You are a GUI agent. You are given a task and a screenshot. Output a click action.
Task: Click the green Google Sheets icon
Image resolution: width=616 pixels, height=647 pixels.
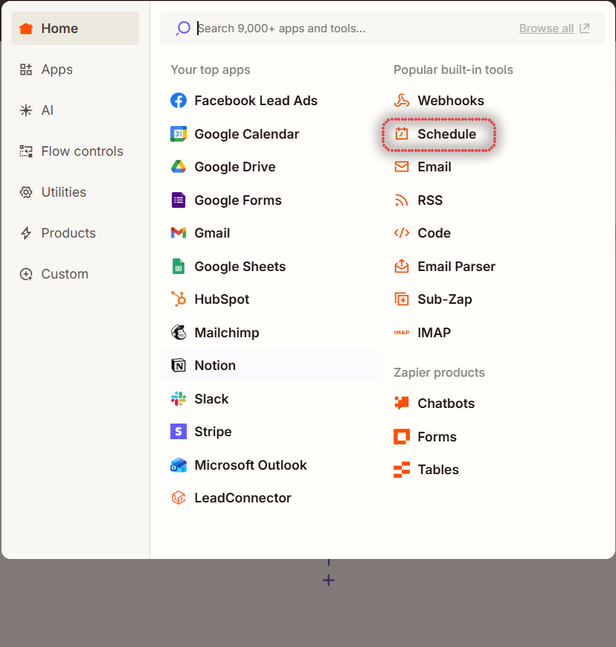[x=178, y=266]
